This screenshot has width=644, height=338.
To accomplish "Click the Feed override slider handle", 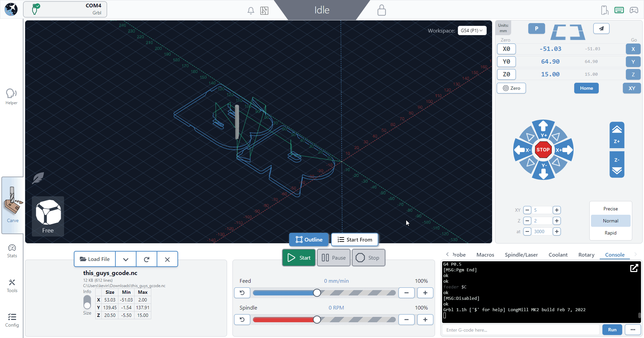I will coord(317,293).
